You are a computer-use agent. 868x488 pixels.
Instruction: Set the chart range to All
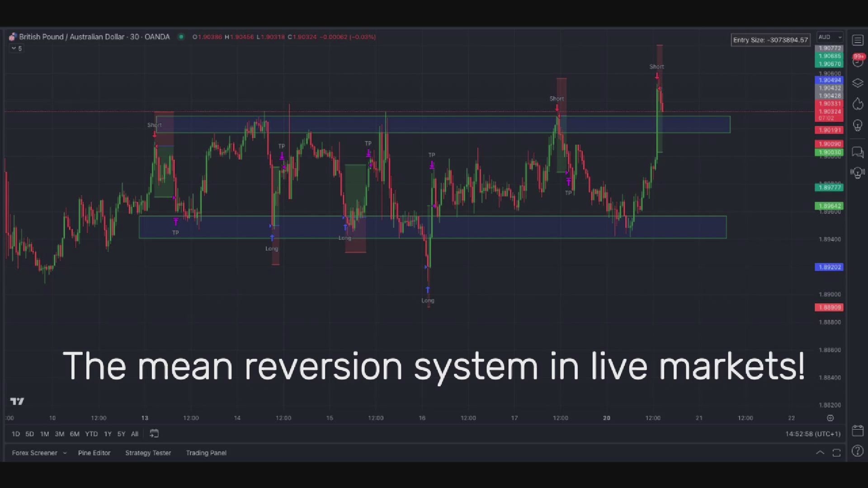(135, 434)
